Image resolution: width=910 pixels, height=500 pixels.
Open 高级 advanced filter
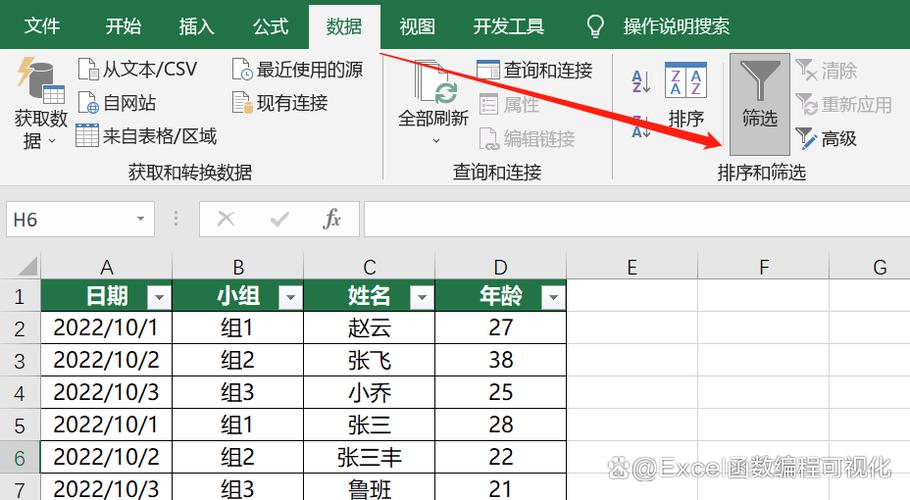(826, 139)
